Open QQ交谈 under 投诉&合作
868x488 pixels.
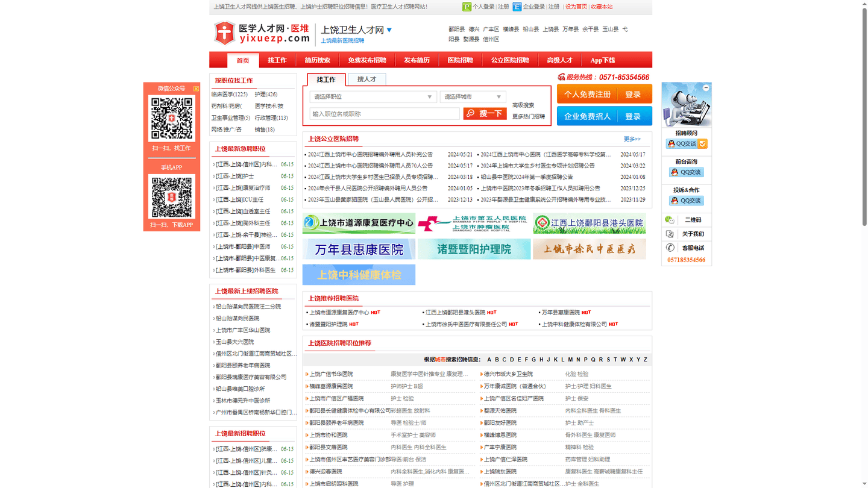click(x=687, y=201)
